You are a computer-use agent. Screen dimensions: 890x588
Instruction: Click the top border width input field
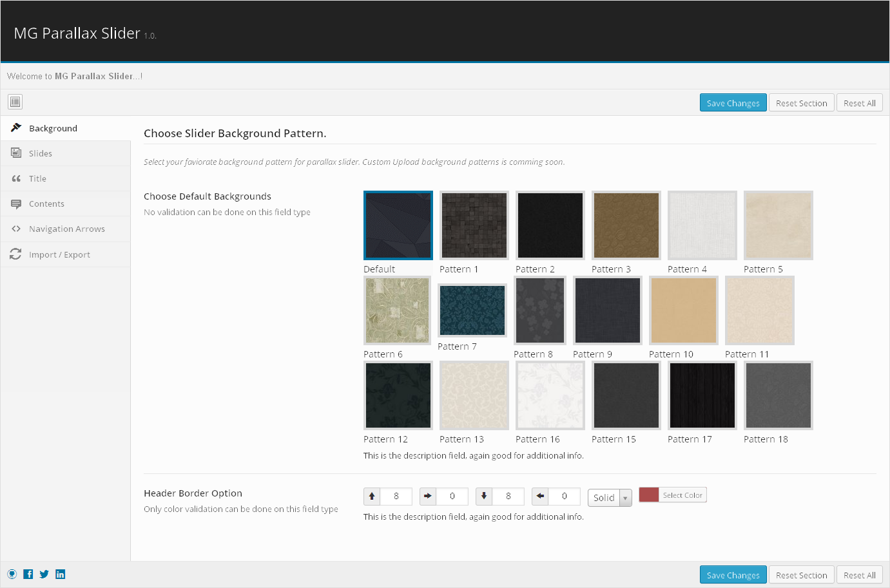(396, 496)
